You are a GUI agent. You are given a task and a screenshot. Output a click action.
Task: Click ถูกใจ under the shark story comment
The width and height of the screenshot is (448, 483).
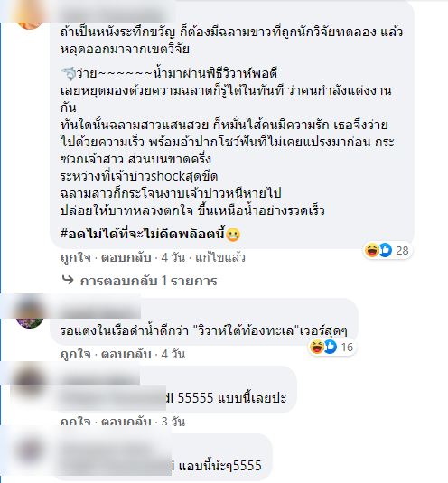[76, 257]
